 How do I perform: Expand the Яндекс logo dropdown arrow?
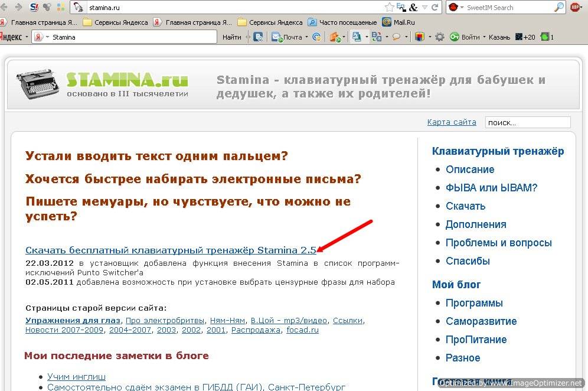click(27, 37)
